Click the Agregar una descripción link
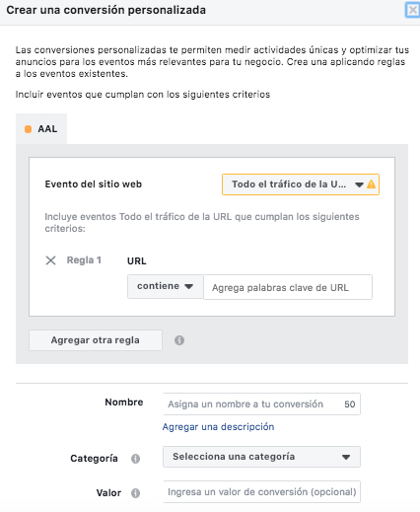Screen dimensions: 420x512 pyautogui.click(x=218, y=427)
